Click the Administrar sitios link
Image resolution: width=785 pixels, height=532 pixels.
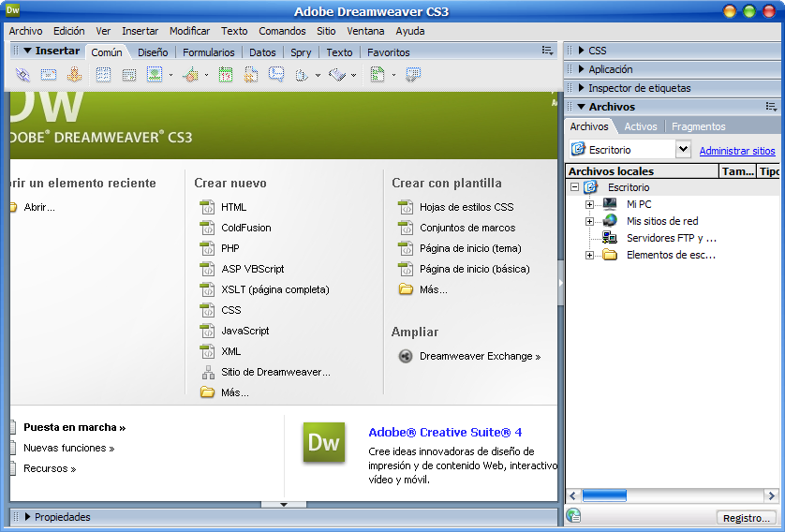(737, 151)
